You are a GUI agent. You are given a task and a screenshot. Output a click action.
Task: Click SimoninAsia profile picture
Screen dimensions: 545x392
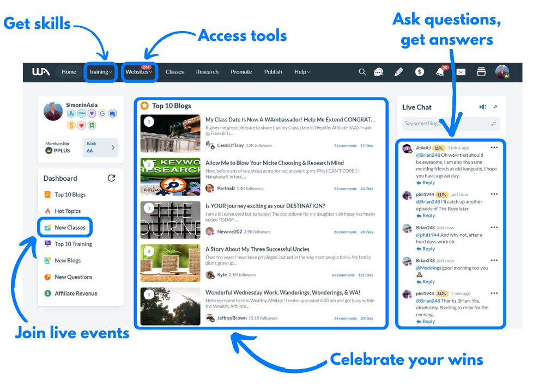click(53, 111)
